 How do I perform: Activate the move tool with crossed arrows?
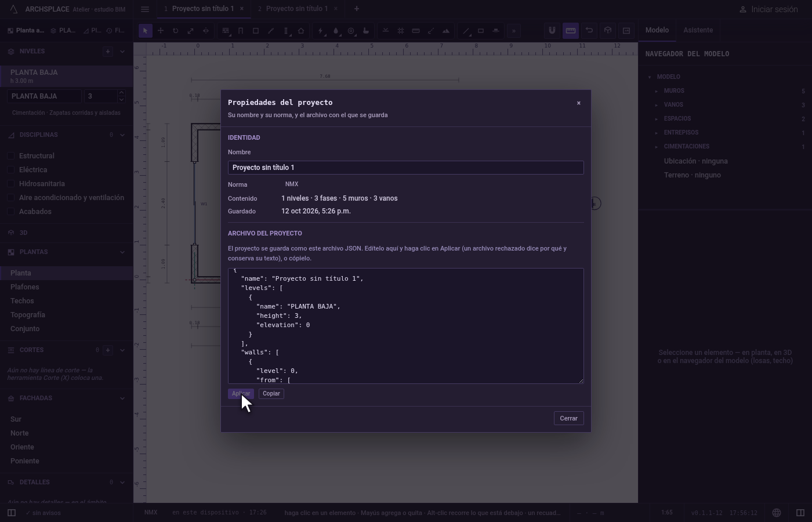click(161, 31)
